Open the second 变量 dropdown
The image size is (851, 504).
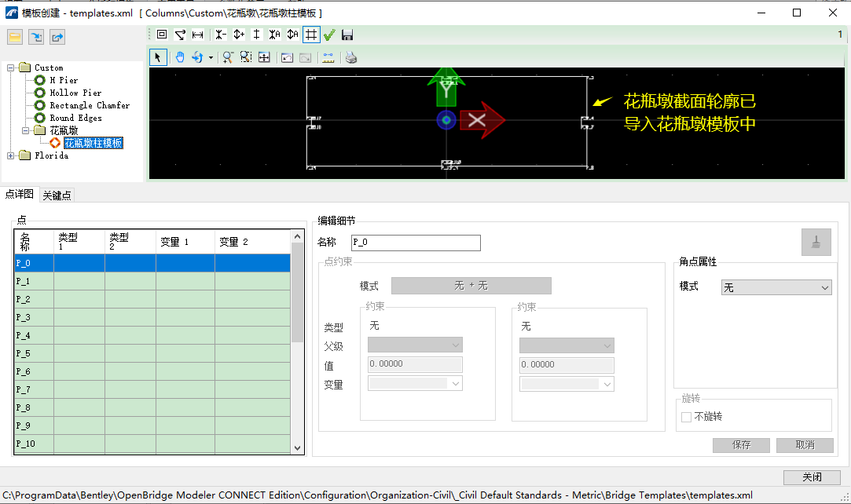pyautogui.click(x=567, y=384)
